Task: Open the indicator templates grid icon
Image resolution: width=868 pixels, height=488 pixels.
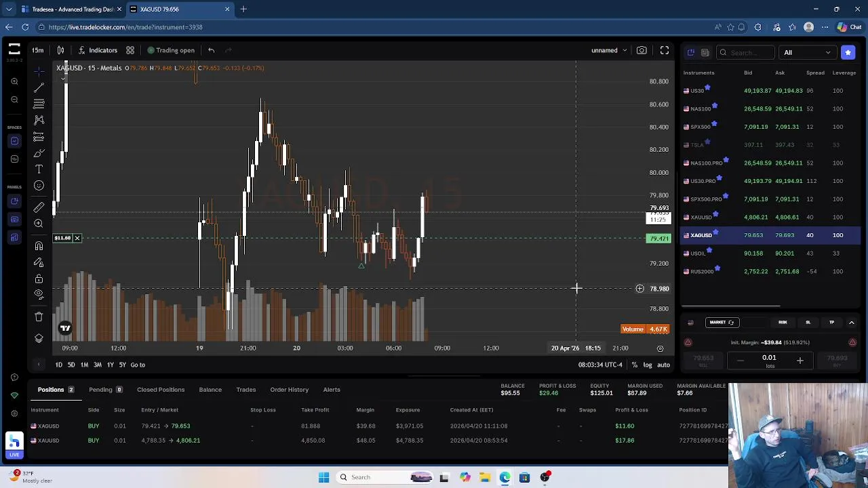Action: (x=130, y=50)
